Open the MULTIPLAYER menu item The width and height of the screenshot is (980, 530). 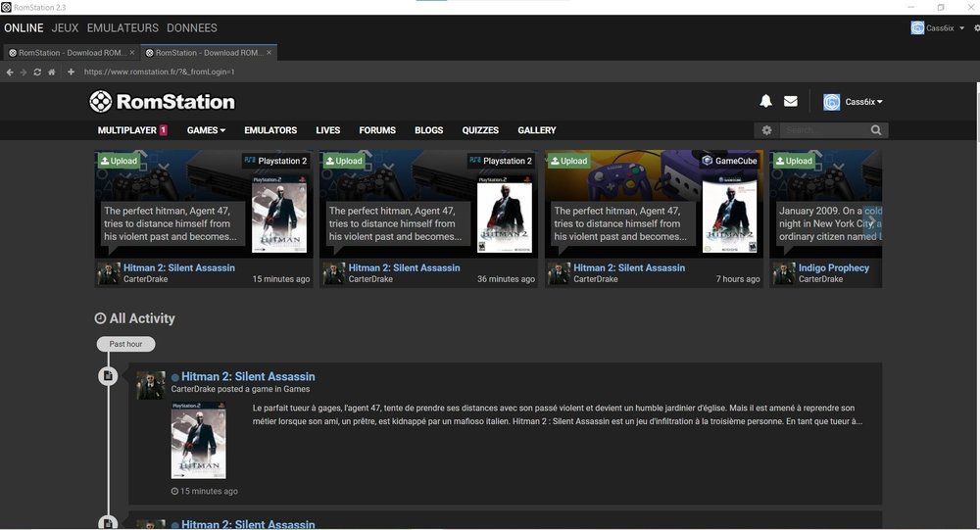click(132, 130)
